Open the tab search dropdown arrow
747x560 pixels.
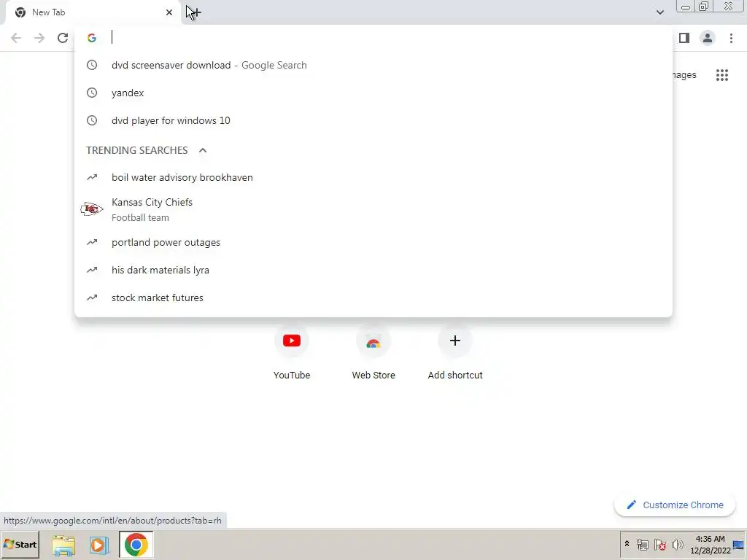coord(660,12)
